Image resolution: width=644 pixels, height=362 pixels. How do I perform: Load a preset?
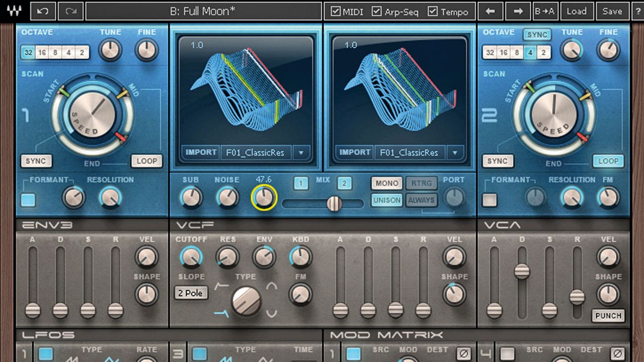tap(577, 11)
